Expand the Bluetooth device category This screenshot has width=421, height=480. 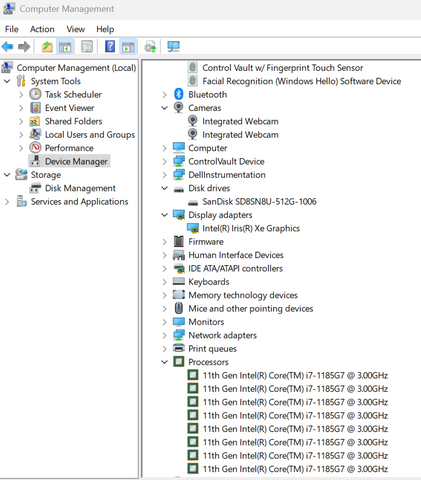coord(164,95)
